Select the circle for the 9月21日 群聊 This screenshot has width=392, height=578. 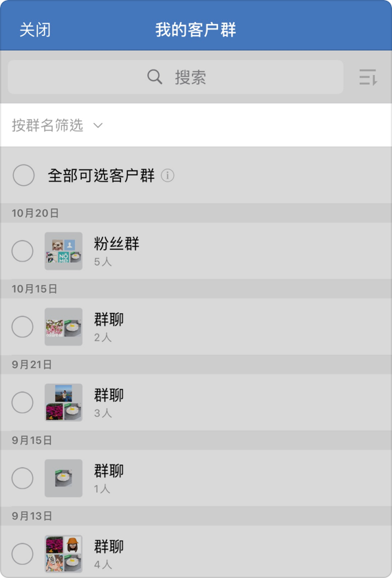point(23,403)
